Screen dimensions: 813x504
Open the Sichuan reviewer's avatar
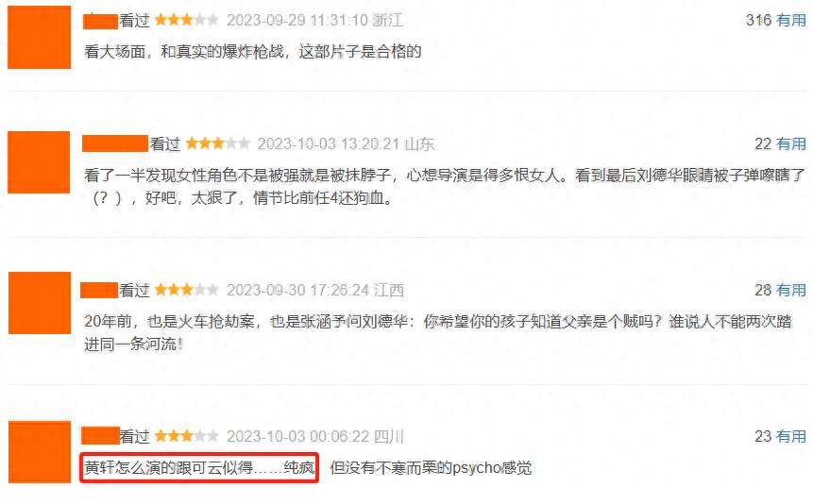(40, 452)
